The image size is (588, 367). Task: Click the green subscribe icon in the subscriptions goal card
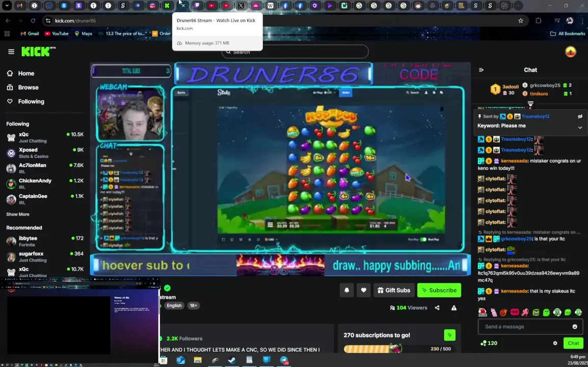coord(449,335)
